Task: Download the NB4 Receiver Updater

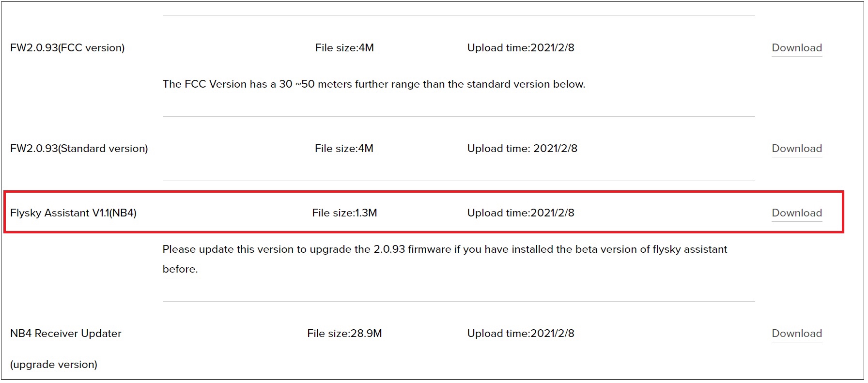Action: point(796,334)
